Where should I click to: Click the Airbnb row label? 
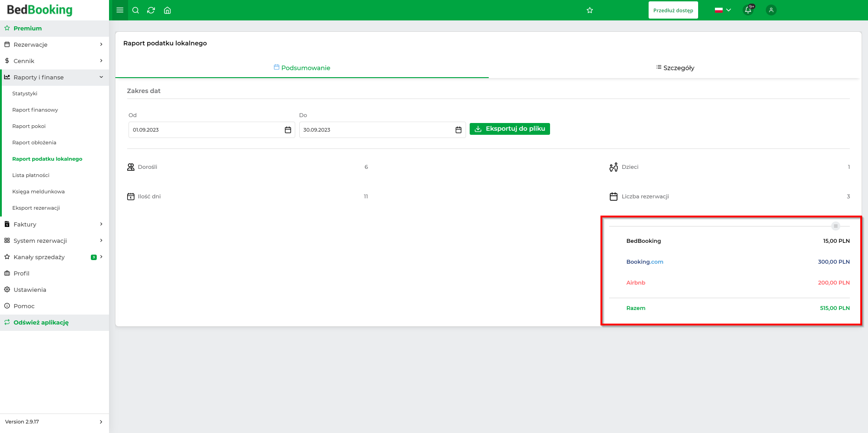[636, 283]
